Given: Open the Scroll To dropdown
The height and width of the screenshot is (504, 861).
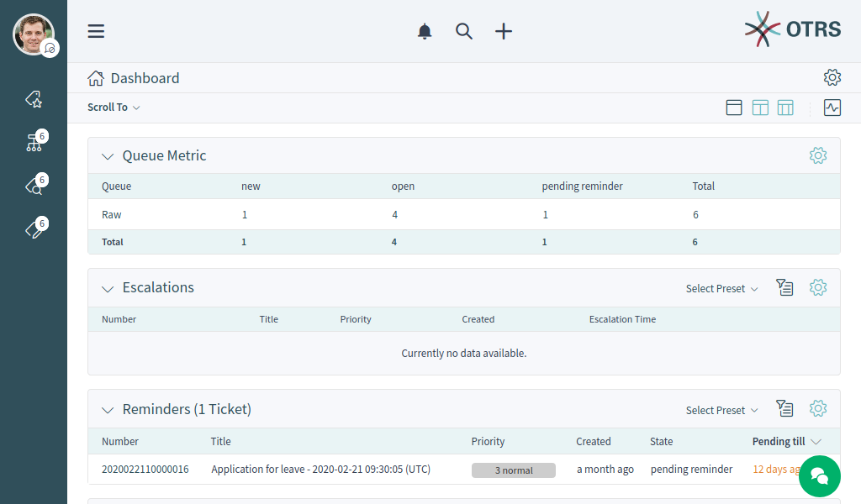Looking at the screenshot, I should click(x=114, y=108).
